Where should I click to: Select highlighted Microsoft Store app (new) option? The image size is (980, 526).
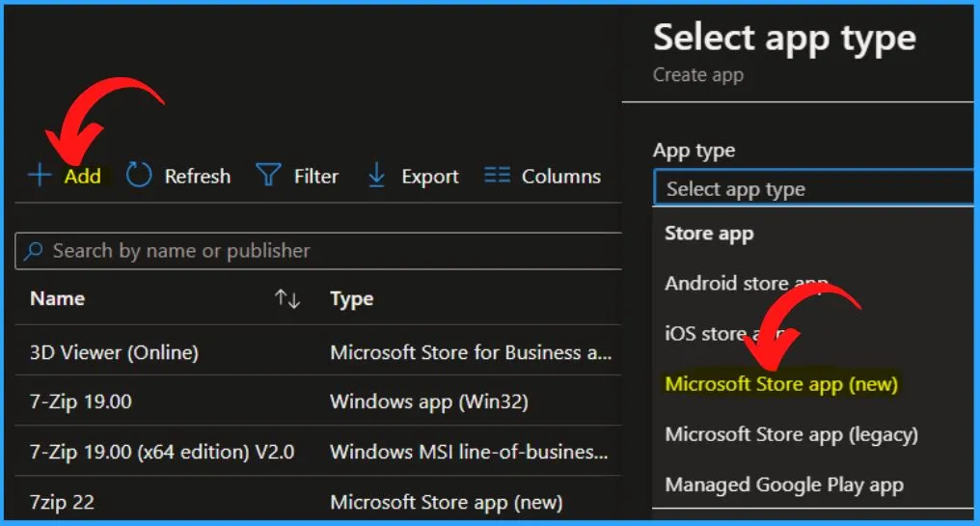click(x=781, y=384)
